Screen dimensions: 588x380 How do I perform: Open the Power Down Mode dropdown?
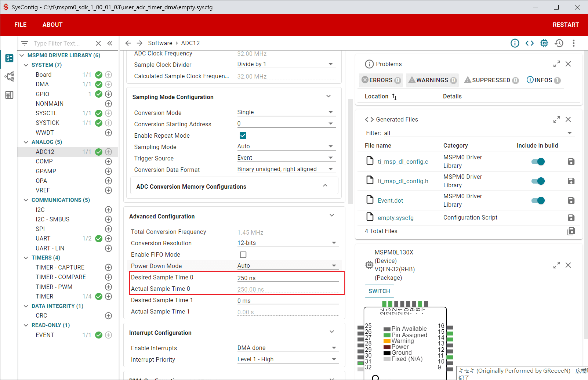[x=288, y=266]
